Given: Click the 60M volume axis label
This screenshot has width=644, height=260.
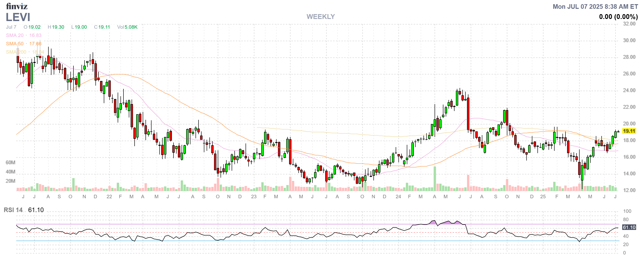Looking at the screenshot, I should [x=10, y=162].
